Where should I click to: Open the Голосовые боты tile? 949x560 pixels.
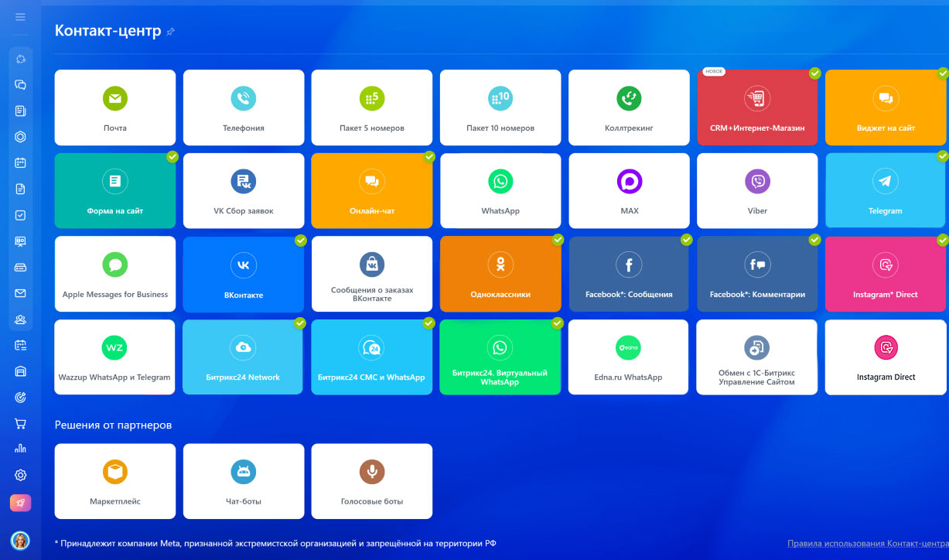pos(372,481)
